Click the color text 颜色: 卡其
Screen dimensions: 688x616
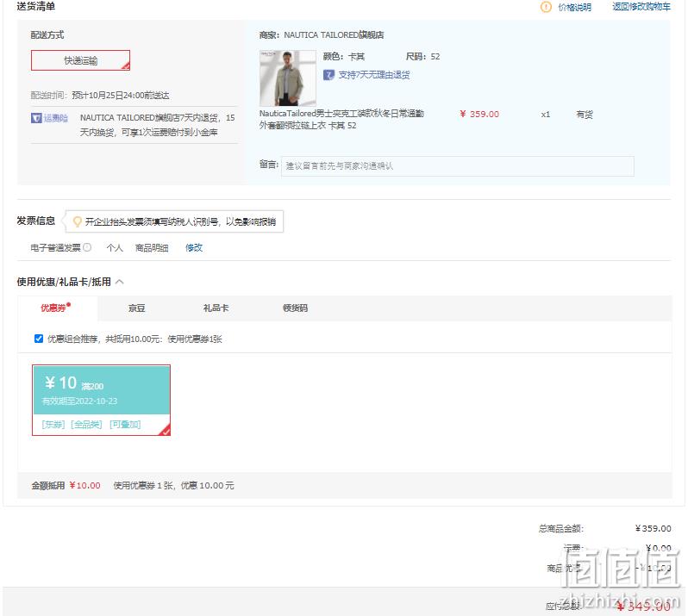(x=344, y=57)
